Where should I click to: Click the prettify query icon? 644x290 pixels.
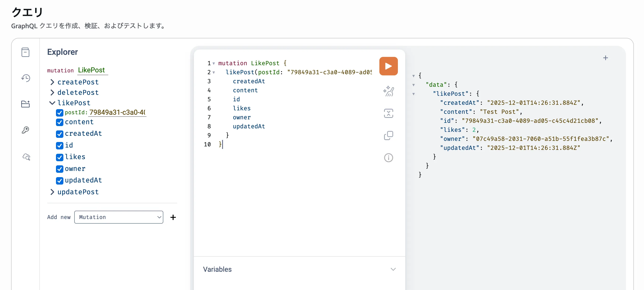[x=388, y=91]
